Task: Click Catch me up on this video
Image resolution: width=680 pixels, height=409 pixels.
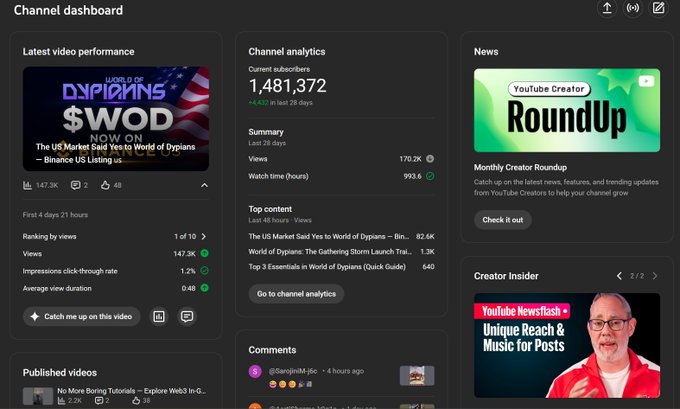Action: (x=82, y=317)
